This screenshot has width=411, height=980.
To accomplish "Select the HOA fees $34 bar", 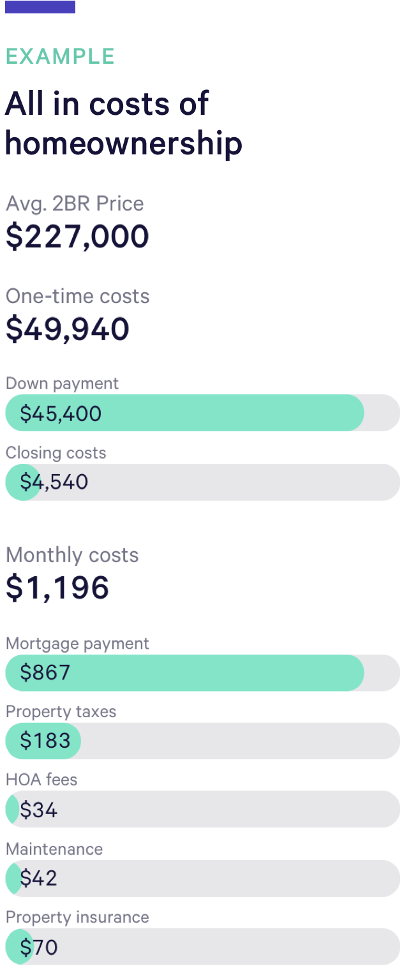I will coord(202,809).
